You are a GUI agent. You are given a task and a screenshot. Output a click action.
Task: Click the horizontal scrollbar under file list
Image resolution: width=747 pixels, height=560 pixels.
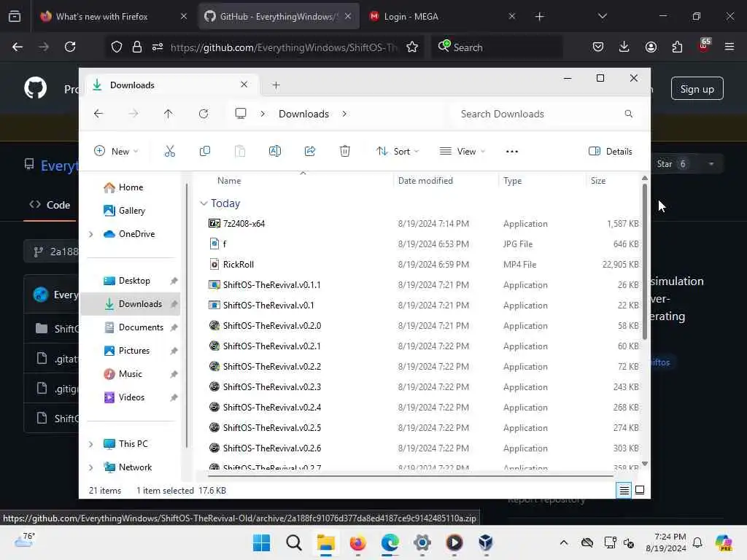410,475
